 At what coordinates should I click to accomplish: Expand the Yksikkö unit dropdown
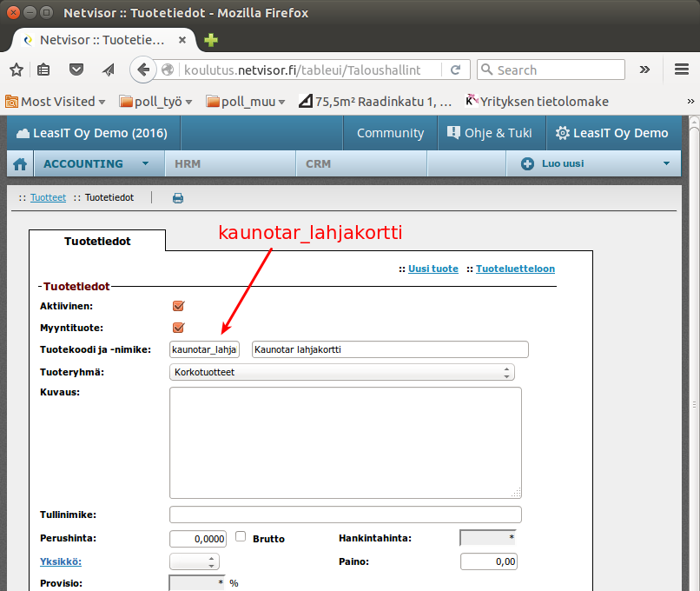click(195, 561)
